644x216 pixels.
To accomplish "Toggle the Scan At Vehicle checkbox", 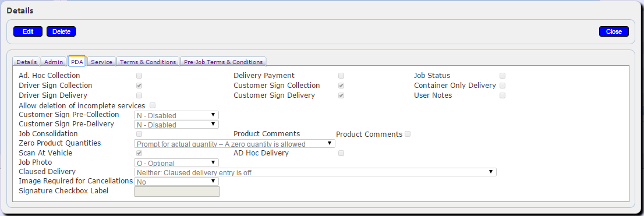I will click(x=139, y=153).
